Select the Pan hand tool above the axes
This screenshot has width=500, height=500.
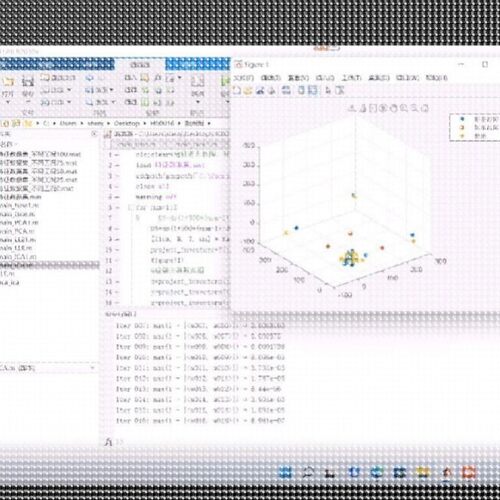coord(394,108)
